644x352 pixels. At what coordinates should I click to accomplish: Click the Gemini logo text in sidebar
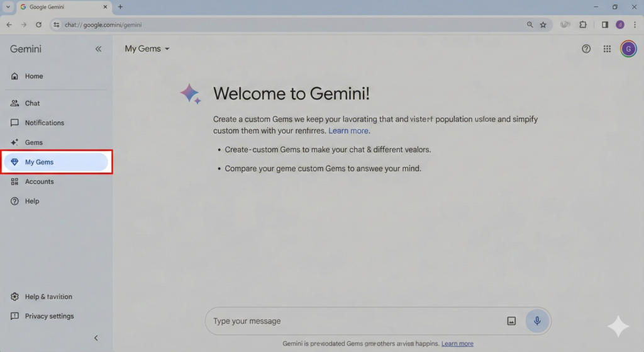click(x=25, y=49)
